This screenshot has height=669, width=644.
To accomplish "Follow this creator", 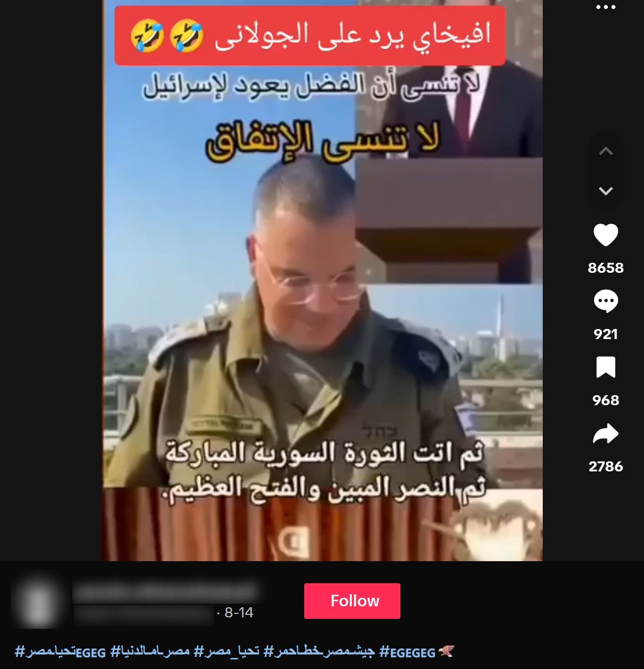I will [352, 601].
